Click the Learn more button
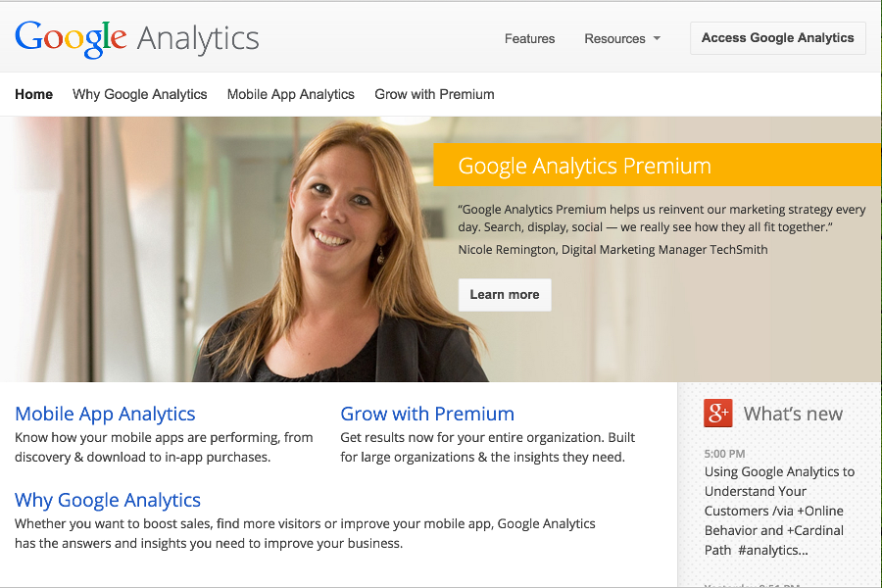Viewport: 882px width, 588px height. [505, 295]
